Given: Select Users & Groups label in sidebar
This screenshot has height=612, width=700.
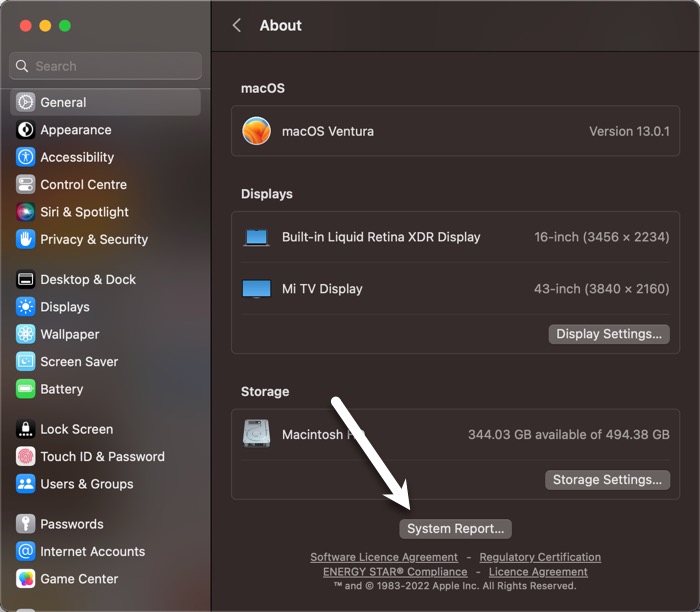Looking at the screenshot, I should [87, 484].
